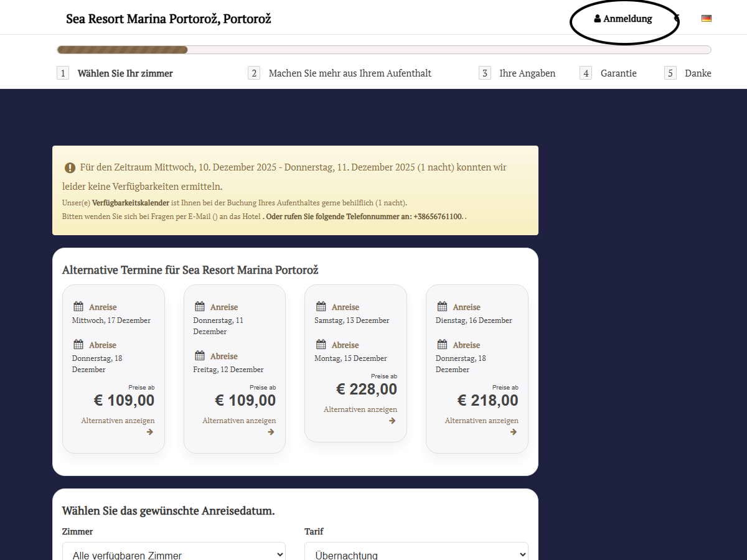Image resolution: width=747 pixels, height=560 pixels.
Task: Click the calendar icon above Mittwoch, 17 Dezember
Action: (78, 306)
